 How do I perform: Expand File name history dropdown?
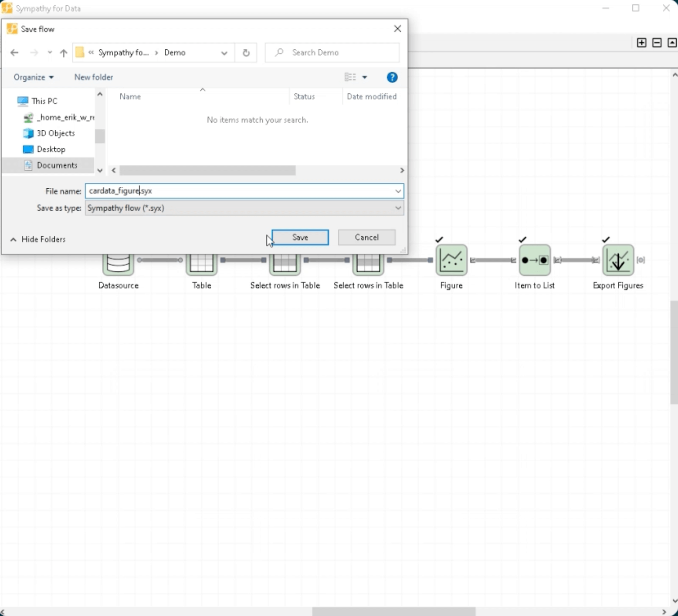pyautogui.click(x=398, y=191)
